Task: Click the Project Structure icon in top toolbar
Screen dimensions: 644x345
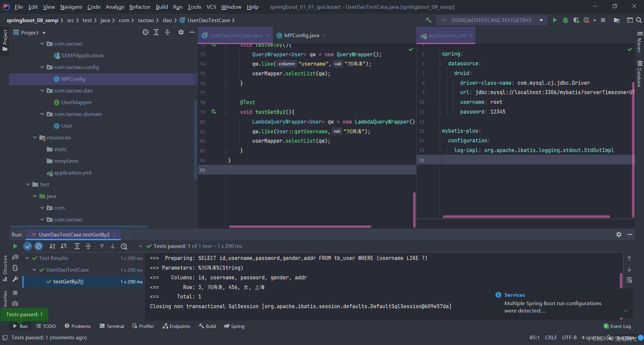Action: click(x=616, y=20)
